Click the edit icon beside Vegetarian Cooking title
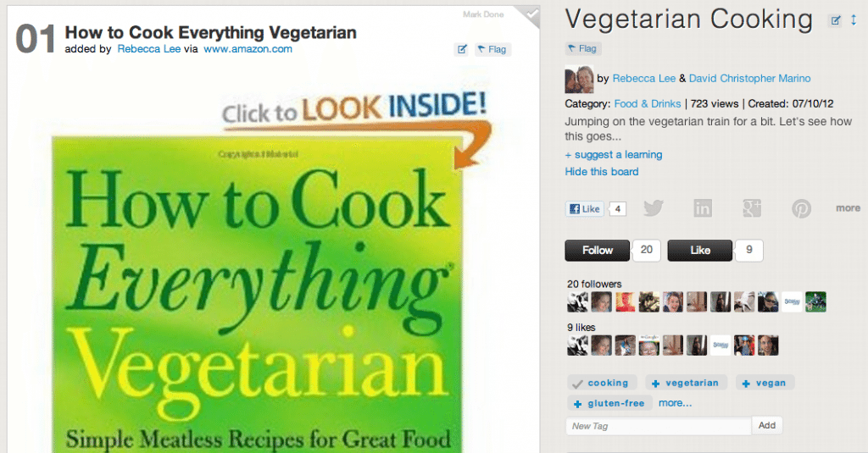The width and height of the screenshot is (868, 453). [x=835, y=21]
